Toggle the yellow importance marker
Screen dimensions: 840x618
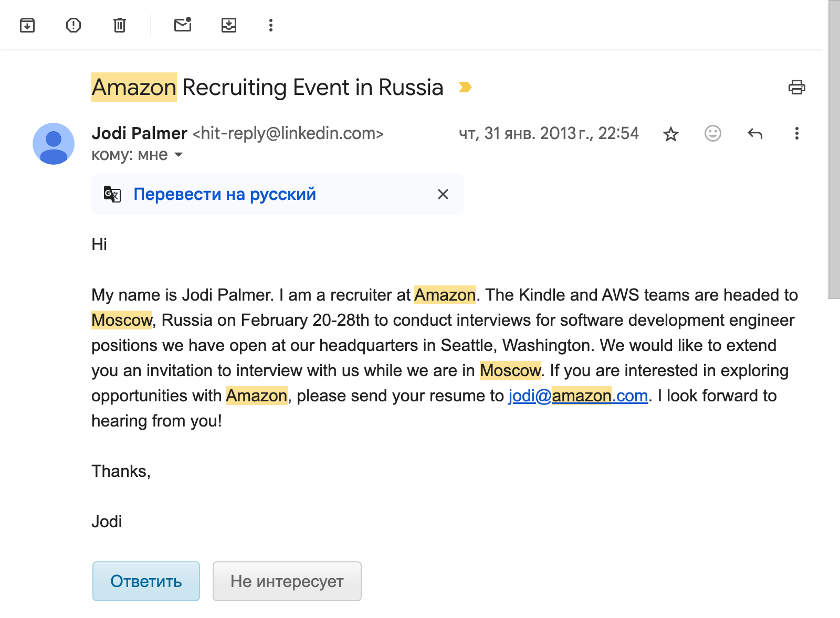pos(465,87)
